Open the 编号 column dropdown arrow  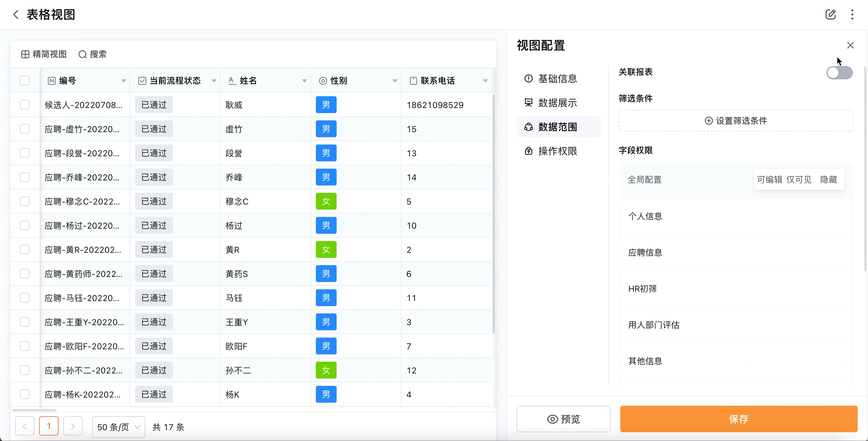pos(124,81)
